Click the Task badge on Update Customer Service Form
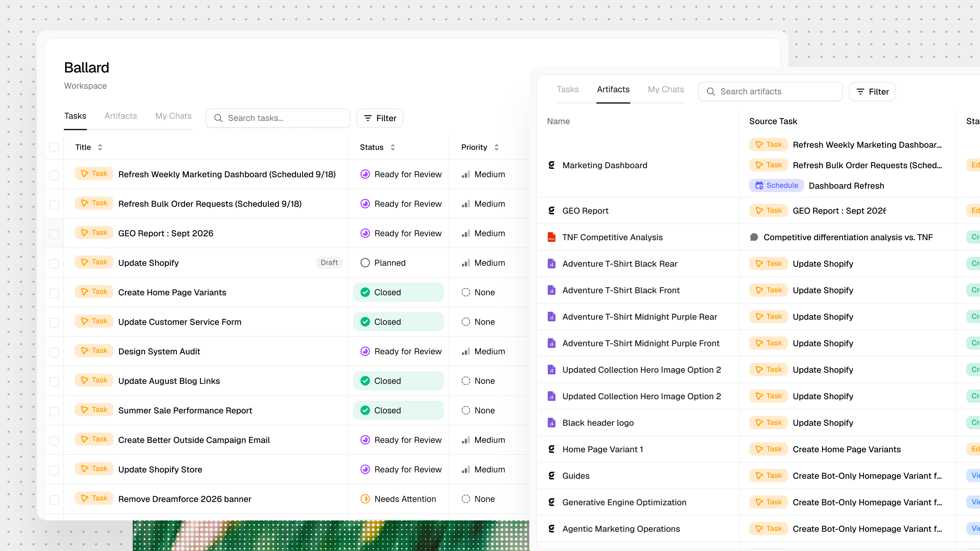Screen dimensions: 980x551 tap(94, 321)
